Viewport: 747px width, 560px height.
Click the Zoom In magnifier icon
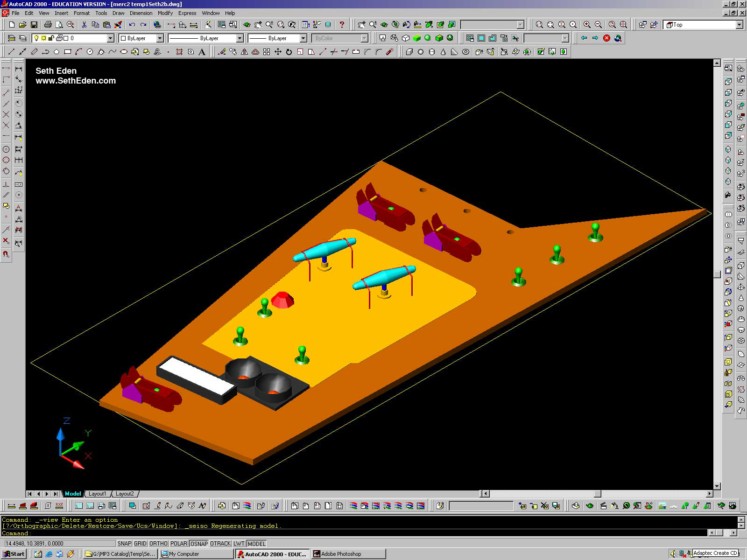pyautogui.click(x=587, y=25)
